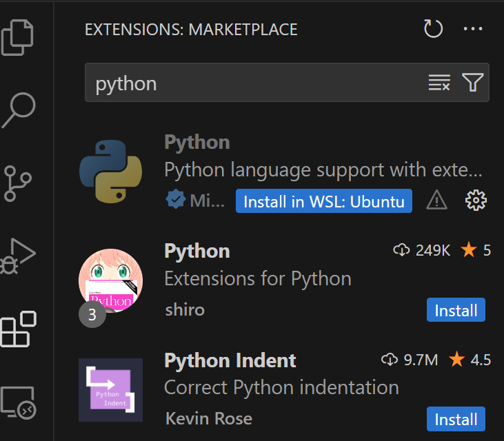Select the Python logo extension thumbnail
Screen dimensions: 504x441
(x=110, y=172)
